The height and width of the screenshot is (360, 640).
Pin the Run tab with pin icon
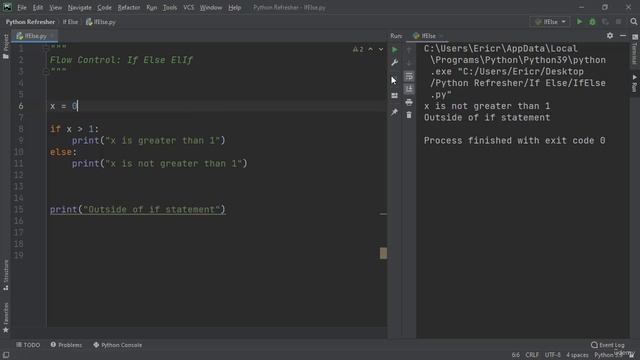click(394, 112)
